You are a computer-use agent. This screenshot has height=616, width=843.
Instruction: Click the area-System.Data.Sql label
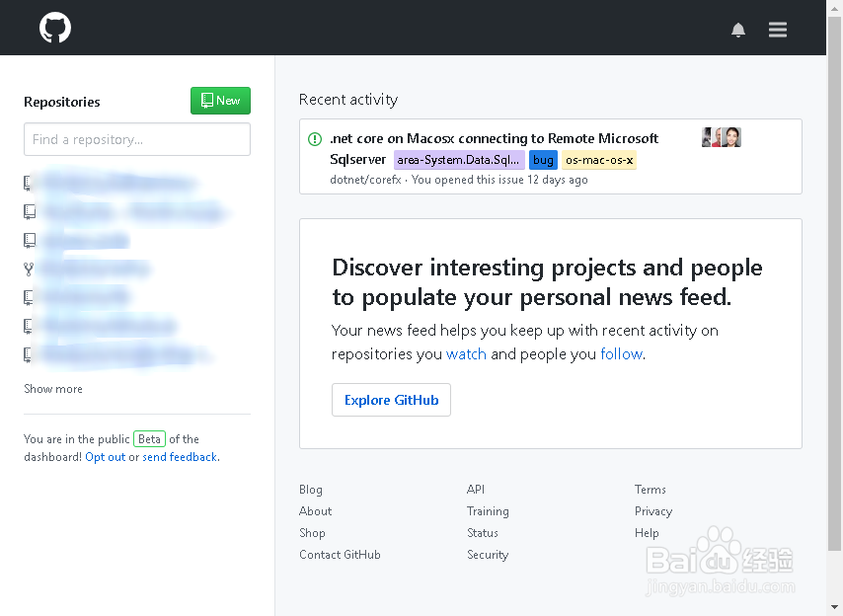tap(459, 160)
